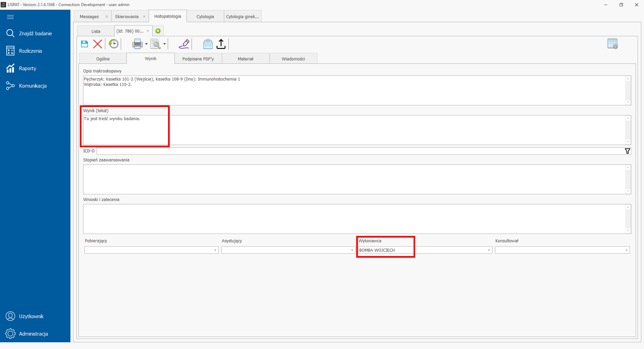
Task: Click the open envelope message icon
Action: 208,44
